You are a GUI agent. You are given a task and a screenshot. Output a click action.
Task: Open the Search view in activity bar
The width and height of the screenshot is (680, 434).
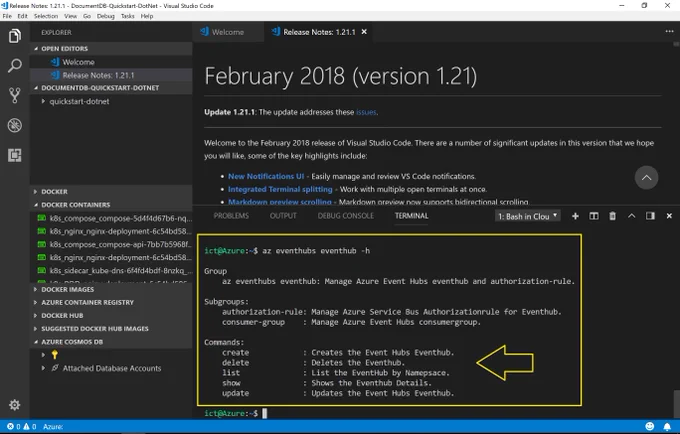tap(15, 66)
